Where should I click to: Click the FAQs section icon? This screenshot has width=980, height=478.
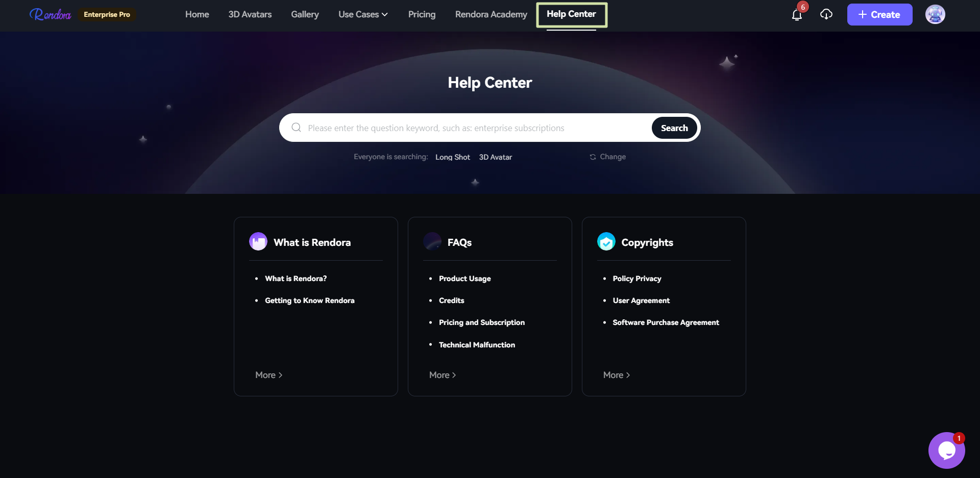[432, 242]
